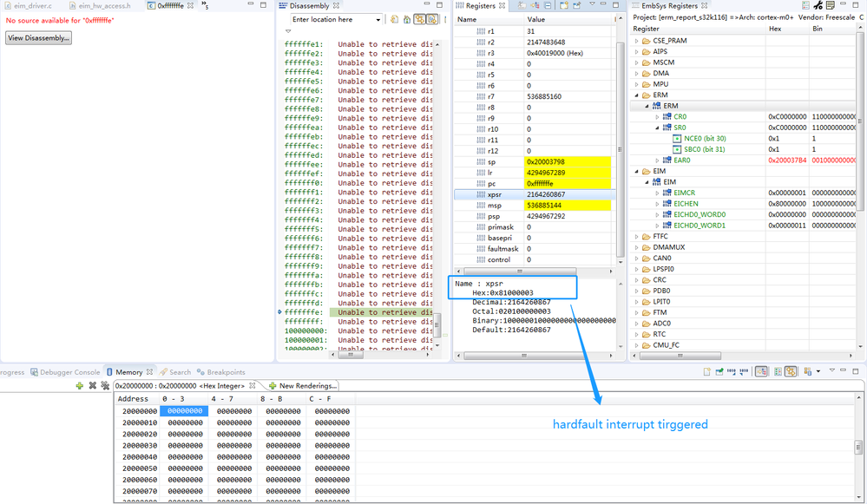Open the Debugger Console tab
The width and height of the screenshot is (867, 504).
click(x=65, y=372)
